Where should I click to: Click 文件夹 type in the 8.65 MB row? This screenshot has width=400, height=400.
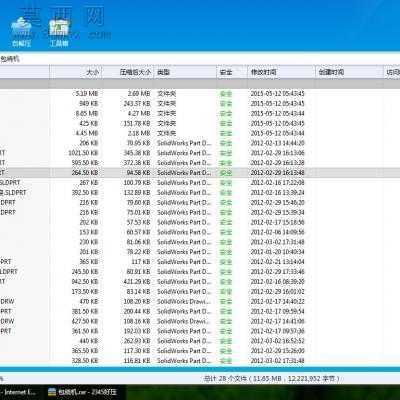(166, 114)
